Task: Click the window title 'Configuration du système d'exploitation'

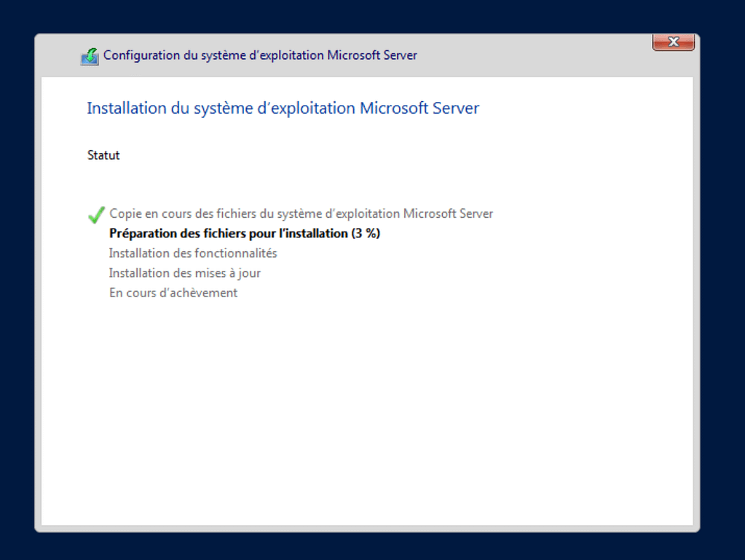Action: (x=260, y=55)
